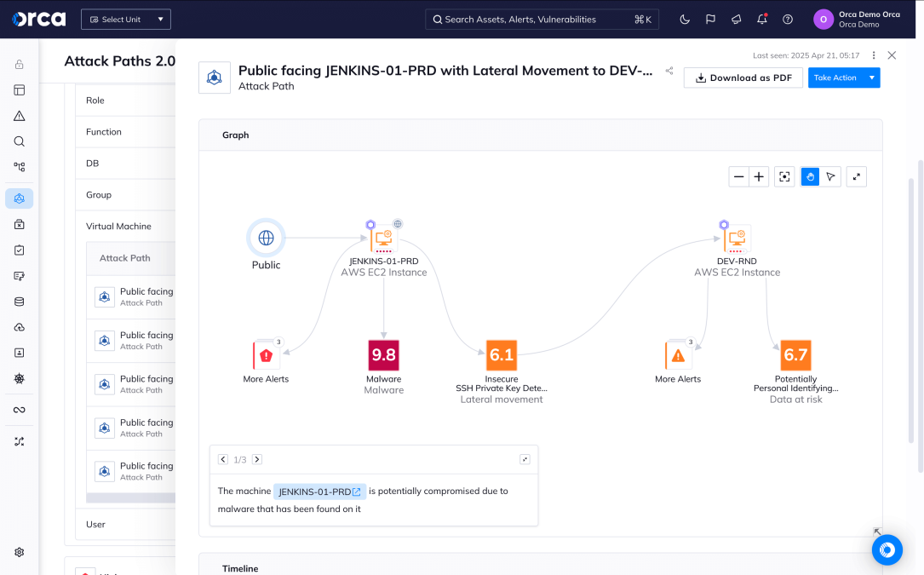Open Take Action dropdown arrow
Screen dimensions: 924x575
click(871, 78)
